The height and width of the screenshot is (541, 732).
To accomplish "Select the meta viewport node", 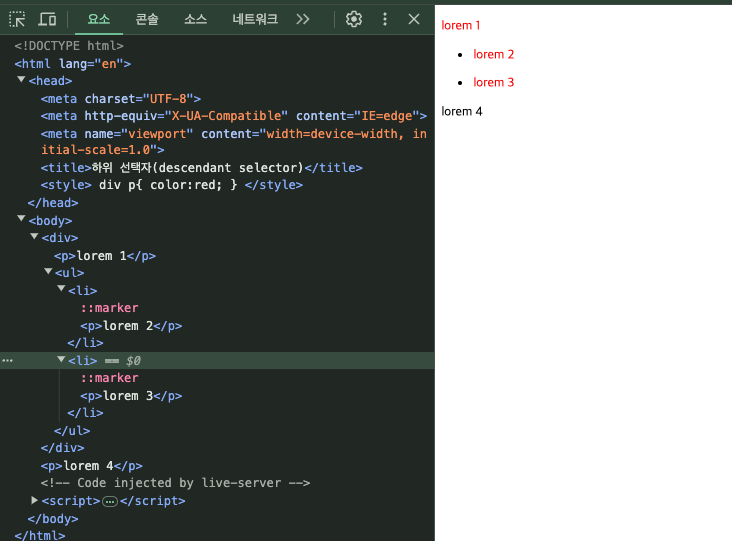I will tap(233, 142).
